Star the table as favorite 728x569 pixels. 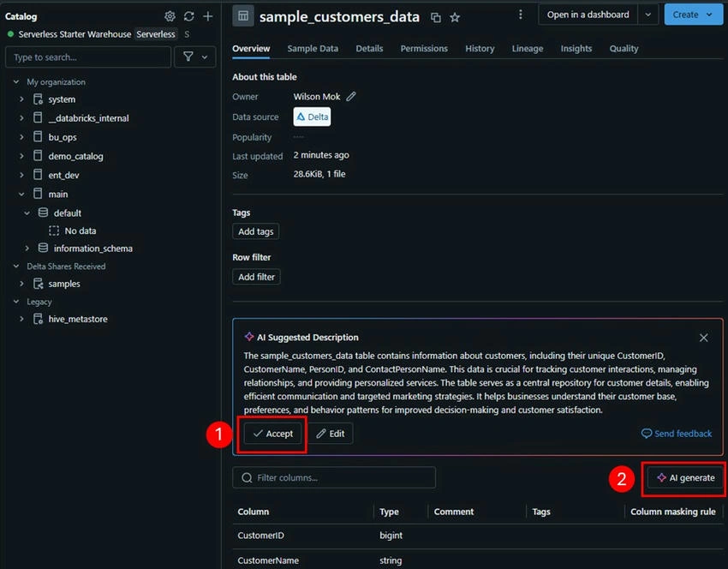click(455, 18)
